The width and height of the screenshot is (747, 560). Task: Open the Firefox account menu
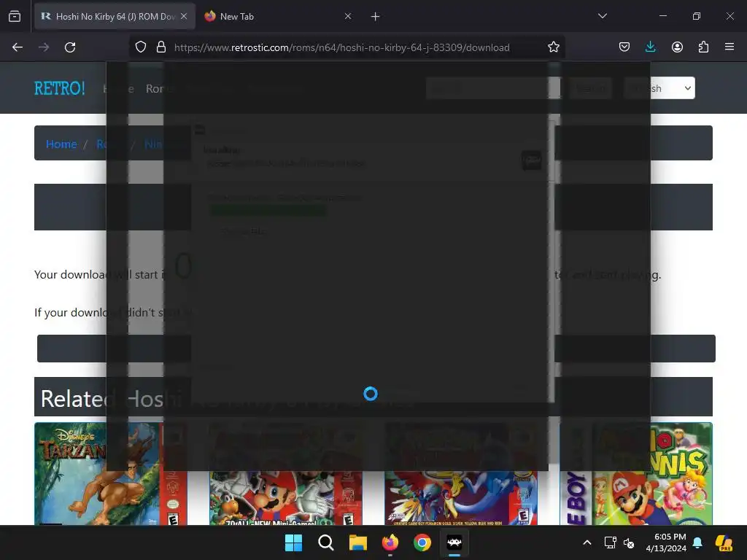click(677, 47)
